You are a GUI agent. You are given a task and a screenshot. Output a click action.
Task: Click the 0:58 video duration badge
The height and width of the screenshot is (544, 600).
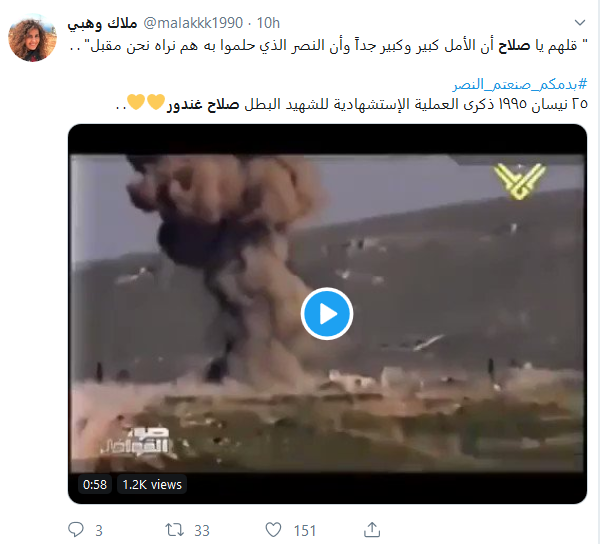[x=95, y=484]
